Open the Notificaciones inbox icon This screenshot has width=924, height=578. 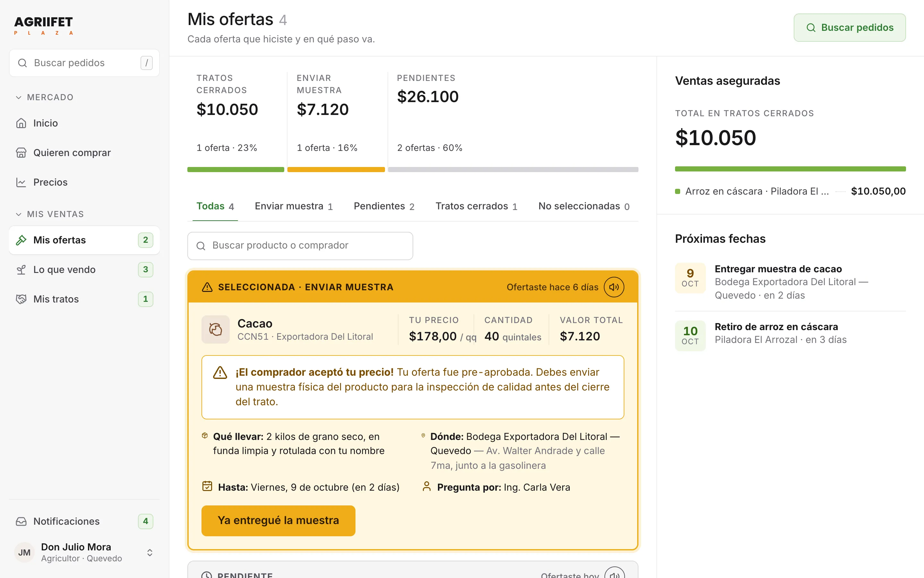[21, 521]
